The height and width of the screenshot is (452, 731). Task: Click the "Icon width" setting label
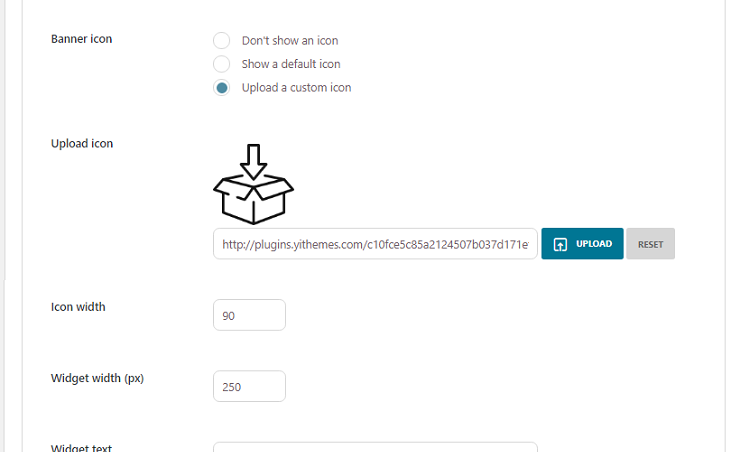coord(78,307)
